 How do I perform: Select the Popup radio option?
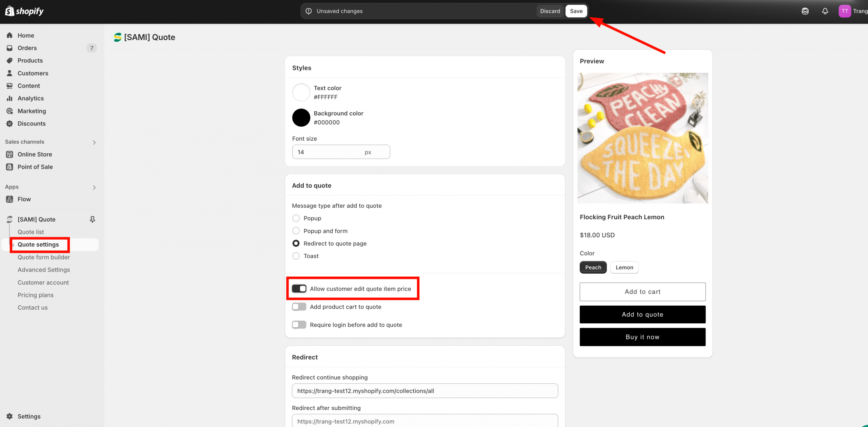(296, 218)
